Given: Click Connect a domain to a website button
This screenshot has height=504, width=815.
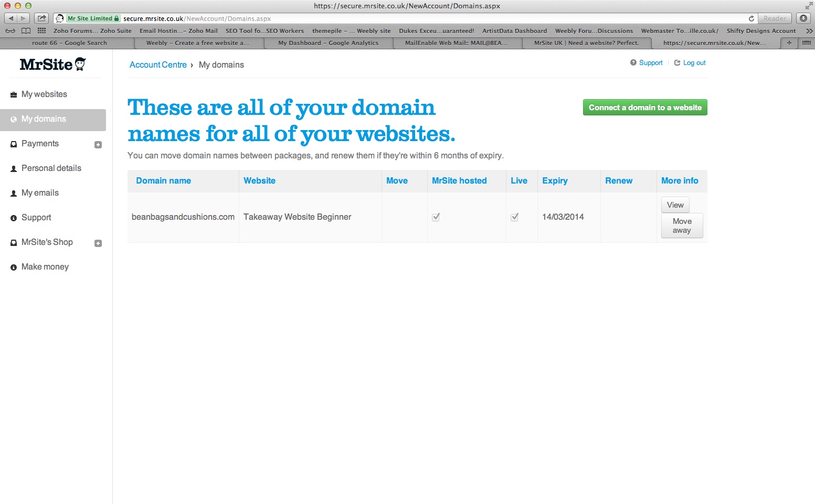Looking at the screenshot, I should [645, 108].
